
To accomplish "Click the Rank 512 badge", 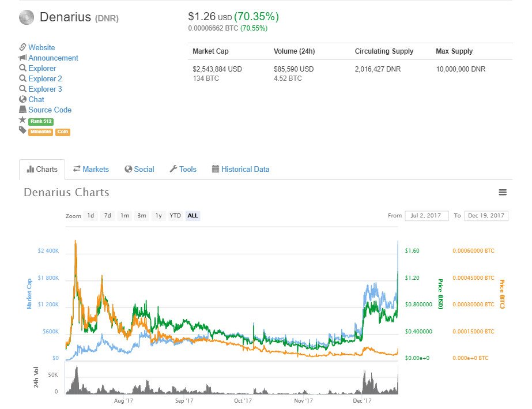I will [41, 121].
